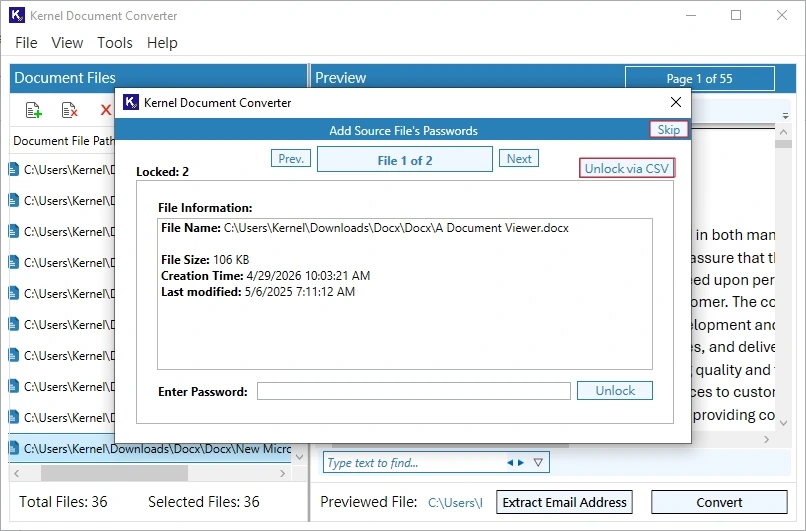Click the File Size: 106 KB text
The height and width of the screenshot is (531, 806).
click(205, 260)
